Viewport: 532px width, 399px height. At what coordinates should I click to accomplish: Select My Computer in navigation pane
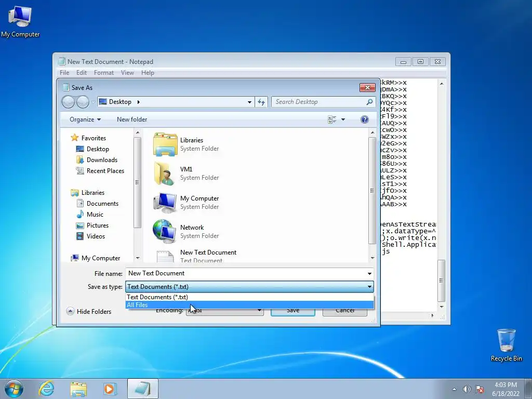tap(100, 258)
